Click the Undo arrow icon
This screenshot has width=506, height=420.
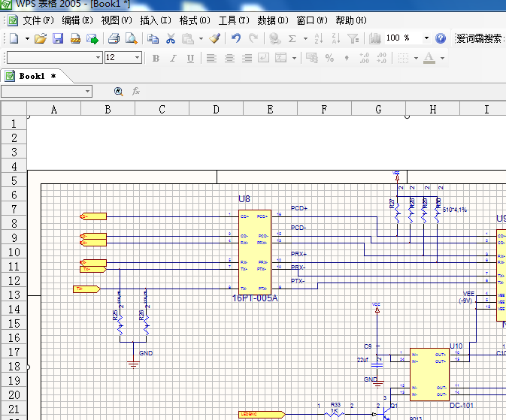(x=236, y=38)
